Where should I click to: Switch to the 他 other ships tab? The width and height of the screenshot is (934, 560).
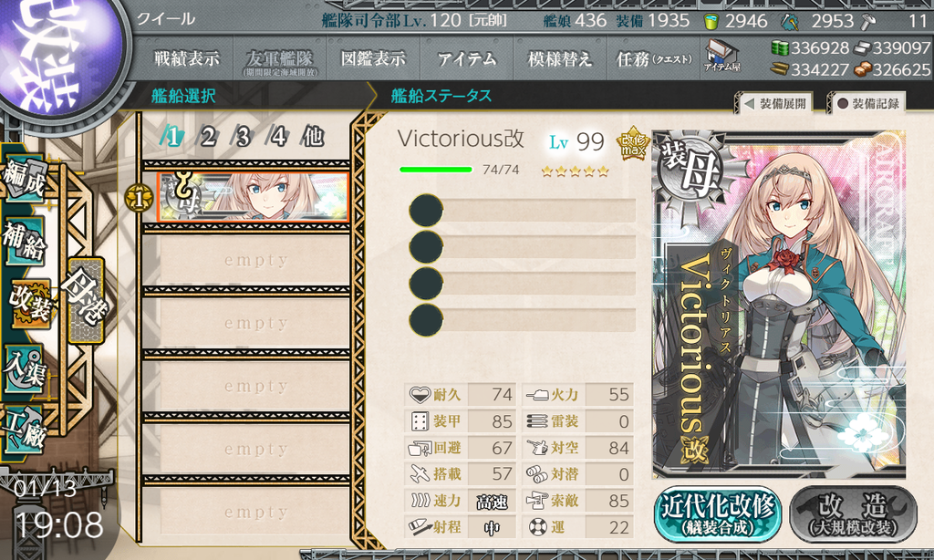312,137
